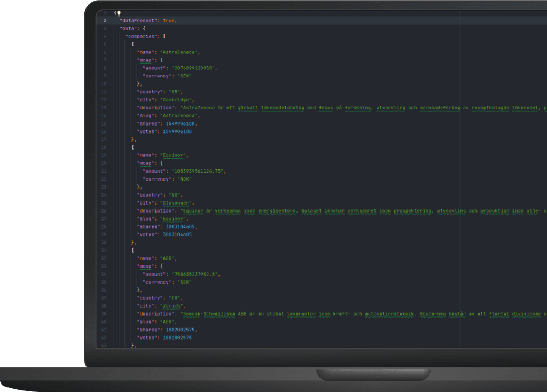Click the word "Koncernen" in ABB description
The image size is (547, 392).
(x=433, y=314)
